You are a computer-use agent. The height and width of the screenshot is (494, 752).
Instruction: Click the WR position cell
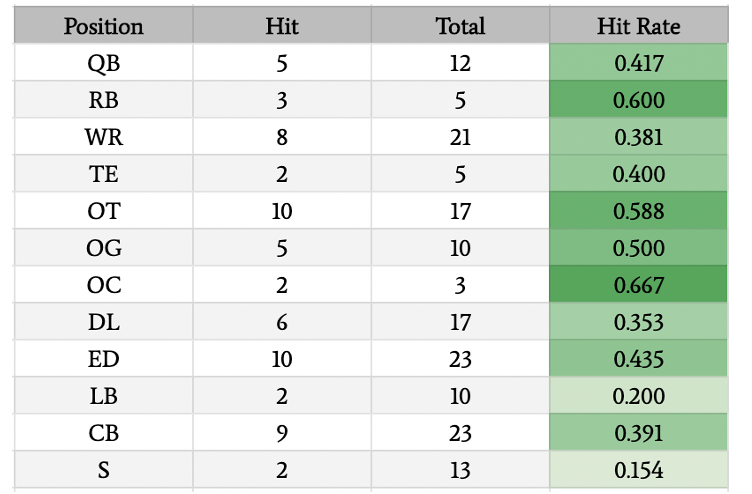tap(104, 137)
